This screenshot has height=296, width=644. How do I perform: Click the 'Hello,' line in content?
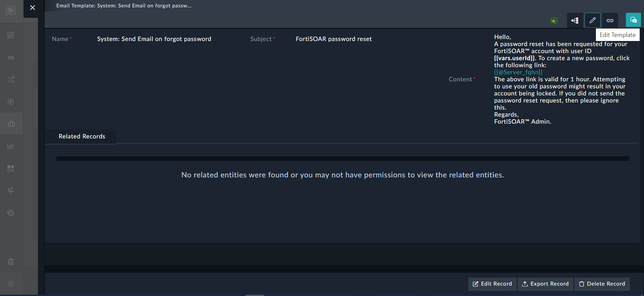503,37
